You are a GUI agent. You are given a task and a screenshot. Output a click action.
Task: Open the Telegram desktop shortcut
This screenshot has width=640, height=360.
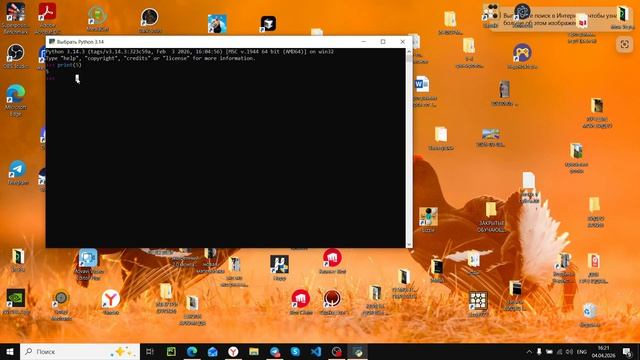18,172
